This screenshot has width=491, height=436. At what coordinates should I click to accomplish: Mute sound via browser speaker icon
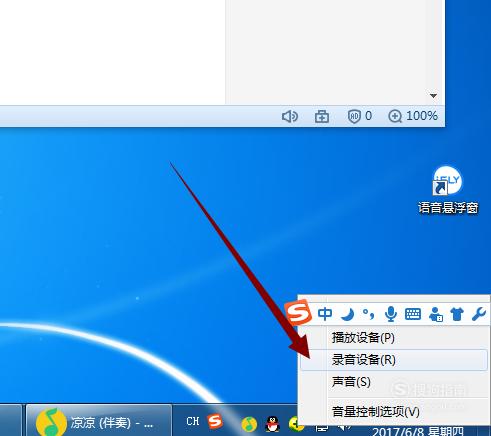tap(290, 116)
